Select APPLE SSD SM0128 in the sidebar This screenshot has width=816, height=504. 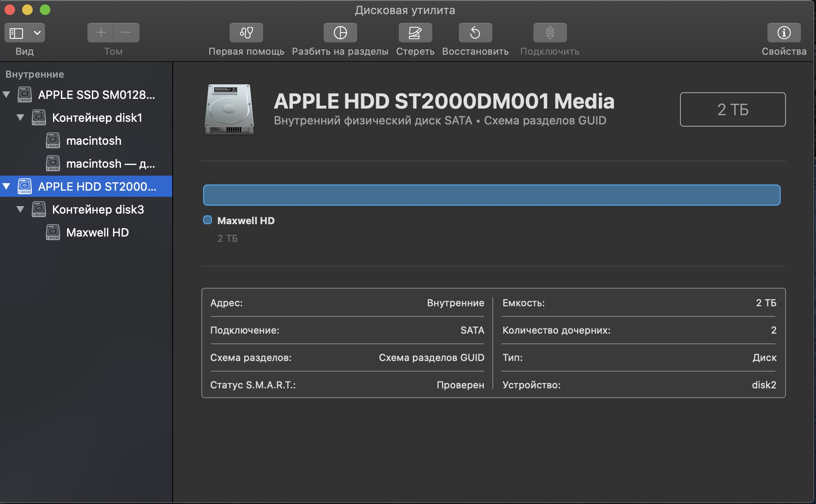[x=86, y=94]
